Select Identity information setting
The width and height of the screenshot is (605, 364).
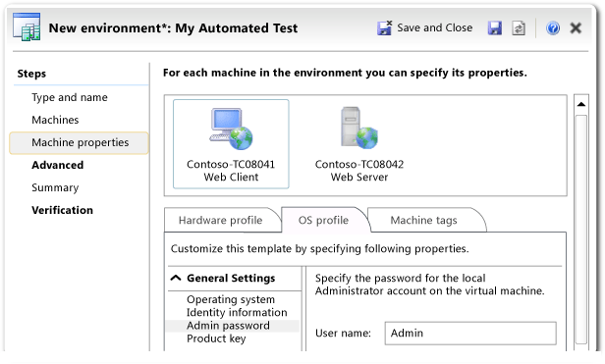pos(237,312)
